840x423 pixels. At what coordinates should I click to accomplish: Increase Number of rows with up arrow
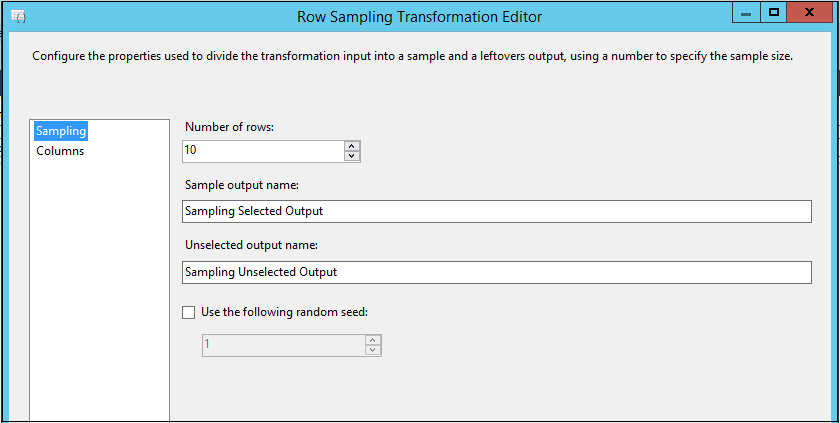pyautogui.click(x=351, y=146)
